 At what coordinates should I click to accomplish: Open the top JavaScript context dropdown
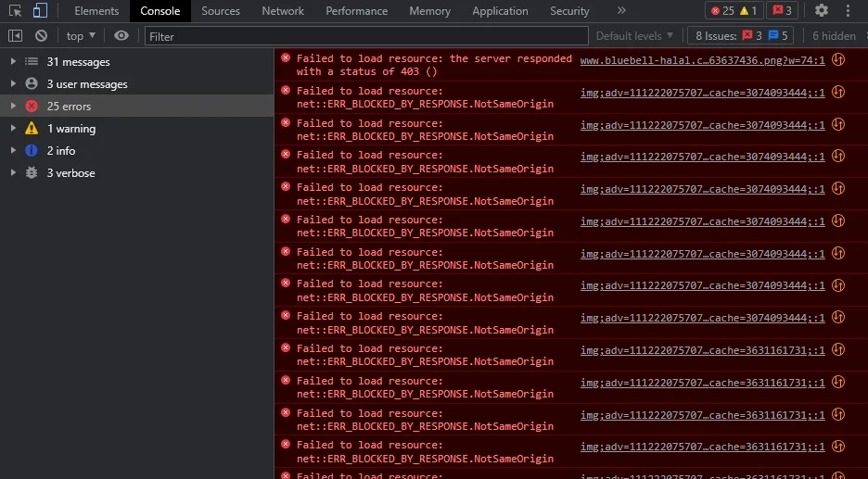coord(81,36)
